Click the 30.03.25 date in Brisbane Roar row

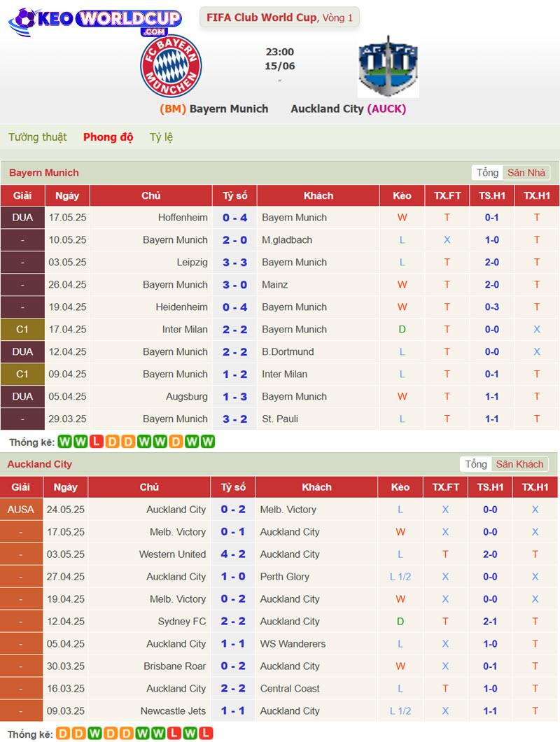65,666
